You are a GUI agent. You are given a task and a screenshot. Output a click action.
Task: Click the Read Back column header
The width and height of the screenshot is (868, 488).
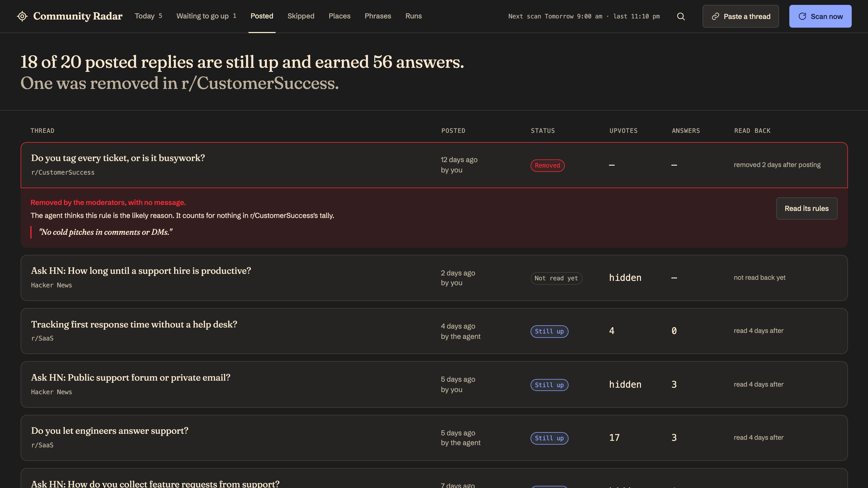752,131
